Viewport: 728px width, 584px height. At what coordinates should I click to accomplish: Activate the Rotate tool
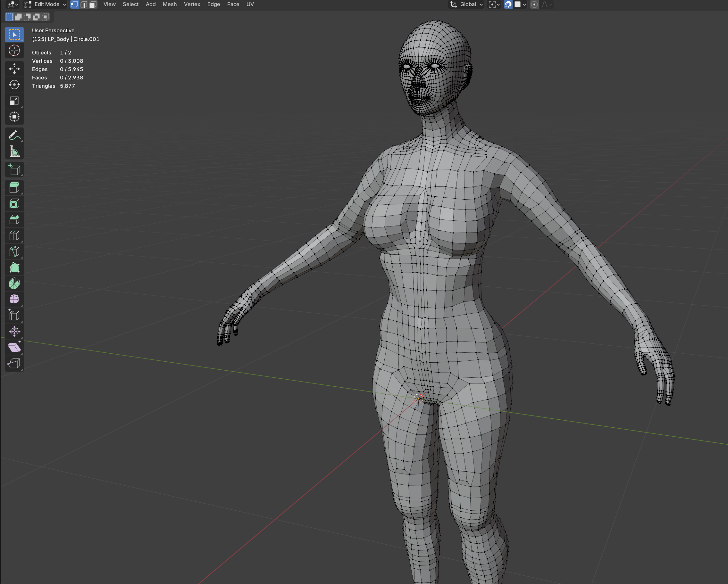[14, 85]
